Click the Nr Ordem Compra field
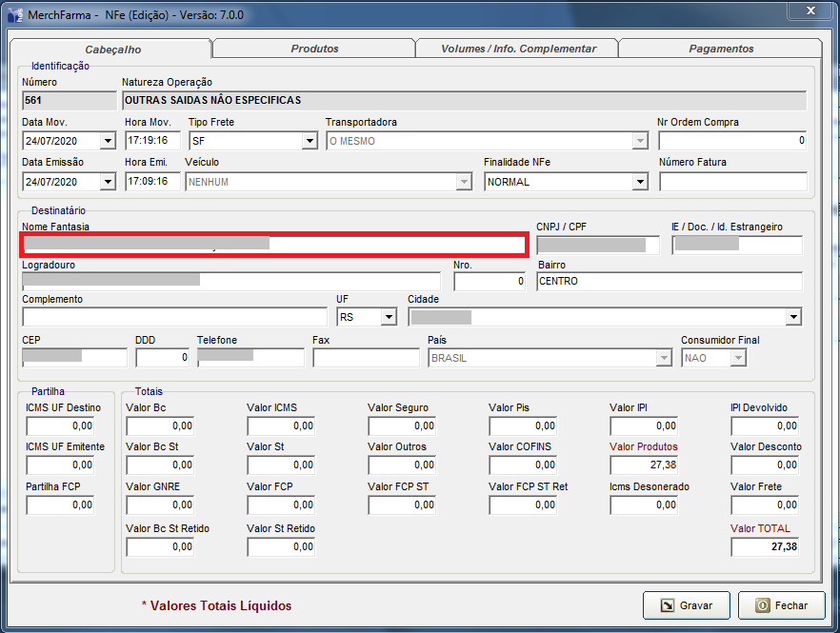 pyautogui.click(x=732, y=141)
